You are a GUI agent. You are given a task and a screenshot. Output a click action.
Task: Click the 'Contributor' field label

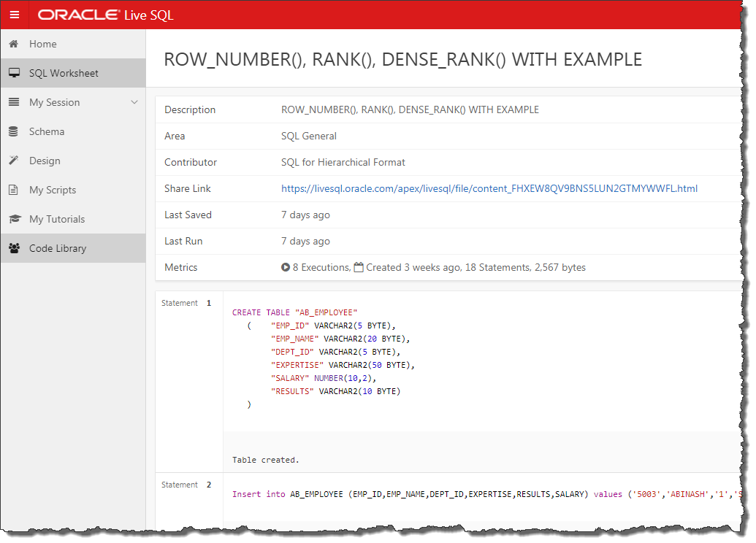(191, 162)
